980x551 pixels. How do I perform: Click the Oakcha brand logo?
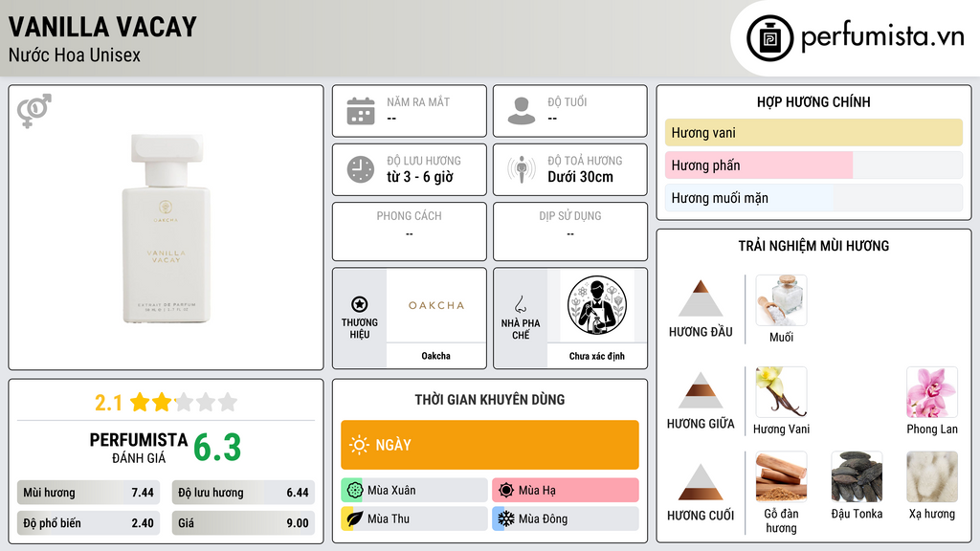436,305
